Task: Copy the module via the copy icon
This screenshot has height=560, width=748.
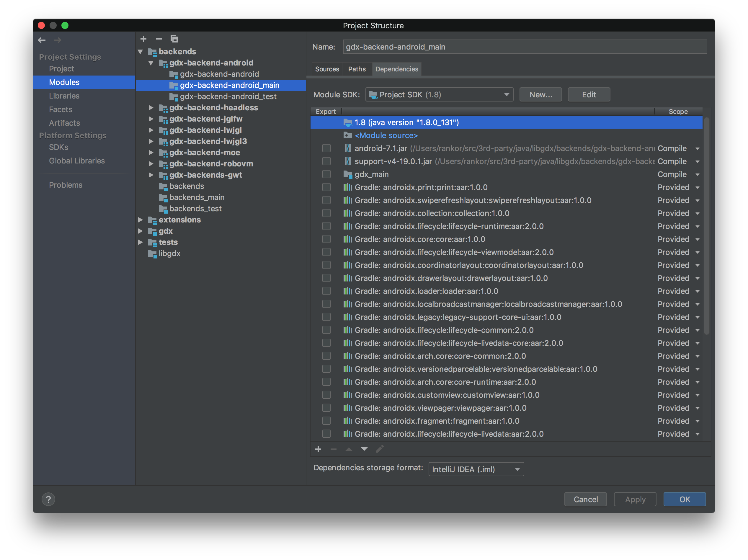Action: (174, 39)
